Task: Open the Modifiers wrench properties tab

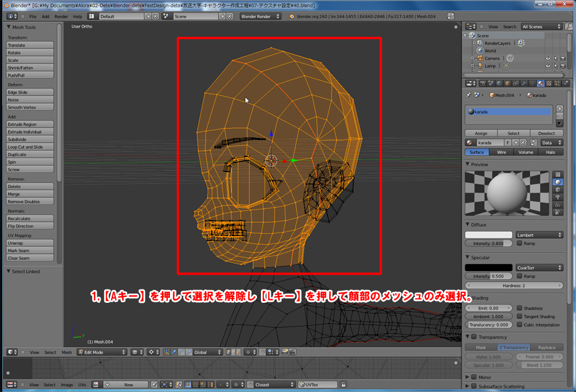Action: tap(524, 83)
